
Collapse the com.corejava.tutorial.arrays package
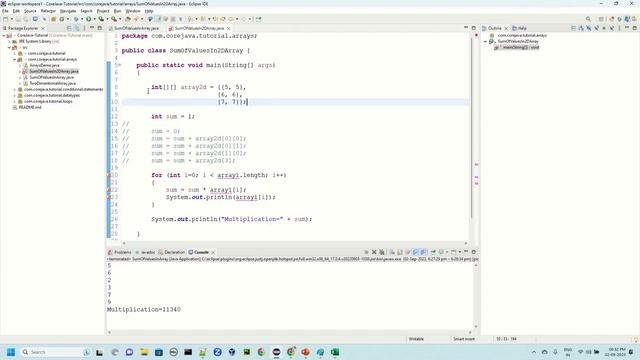pyautogui.click(x=14, y=59)
